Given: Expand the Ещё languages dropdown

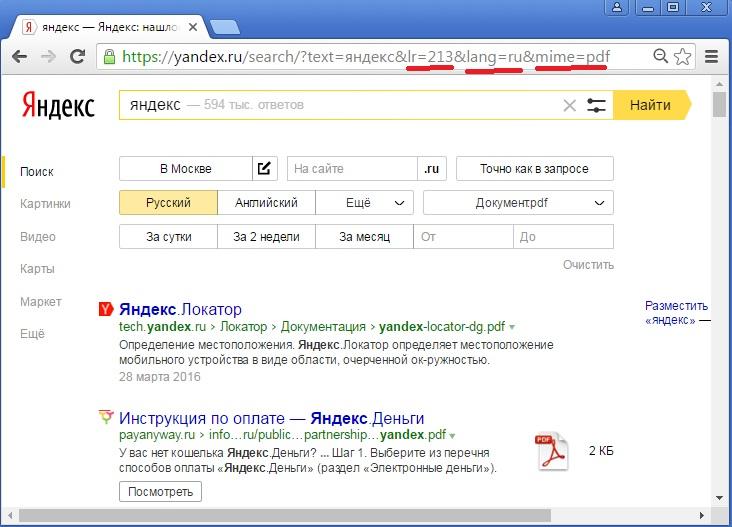Looking at the screenshot, I should pos(364,203).
